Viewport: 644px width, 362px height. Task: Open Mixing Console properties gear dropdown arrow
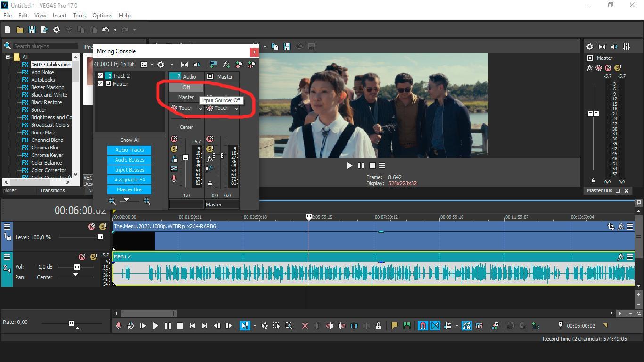point(172,65)
